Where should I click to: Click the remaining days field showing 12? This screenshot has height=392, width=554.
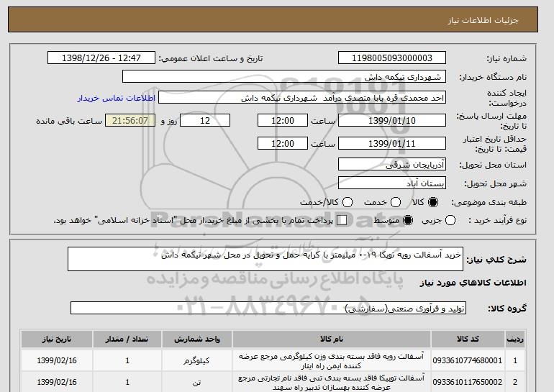(205, 120)
